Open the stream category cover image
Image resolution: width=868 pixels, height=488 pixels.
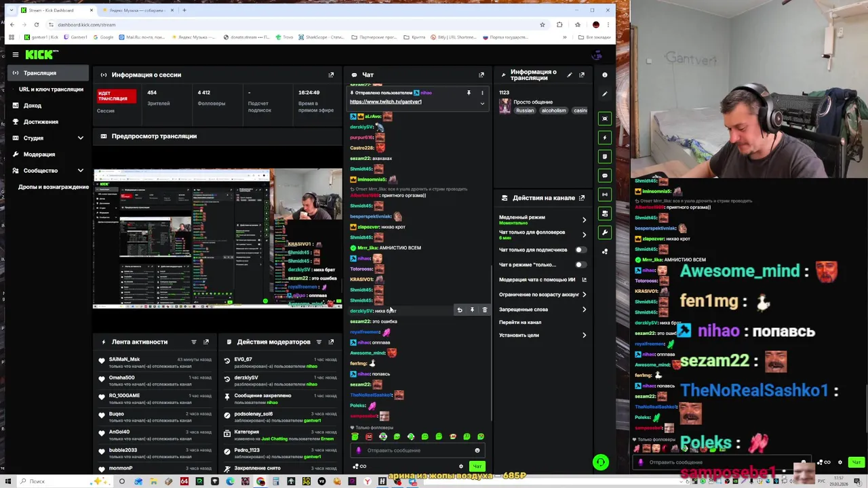coord(505,106)
